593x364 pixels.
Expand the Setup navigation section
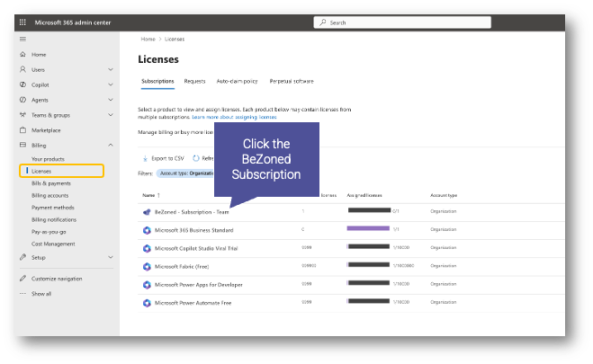(111, 257)
